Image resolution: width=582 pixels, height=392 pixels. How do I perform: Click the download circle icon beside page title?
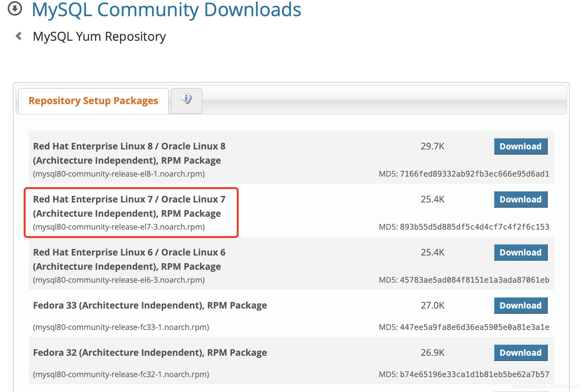[x=15, y=8]
